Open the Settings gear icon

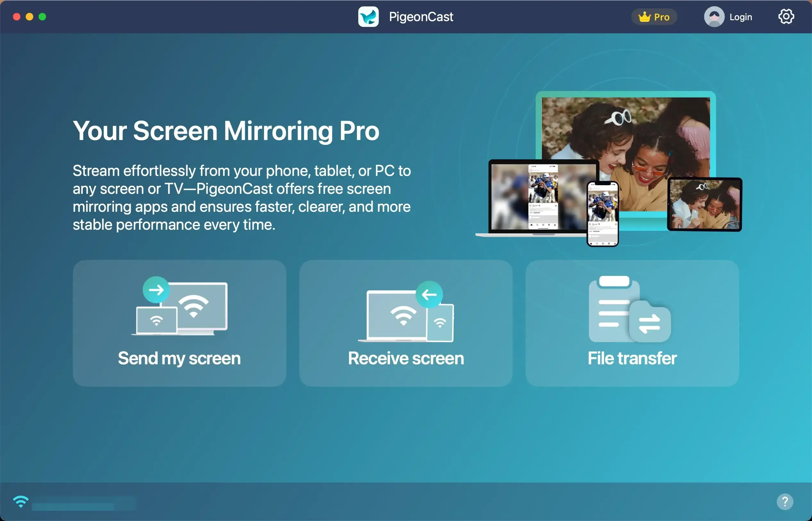point(786,17)
